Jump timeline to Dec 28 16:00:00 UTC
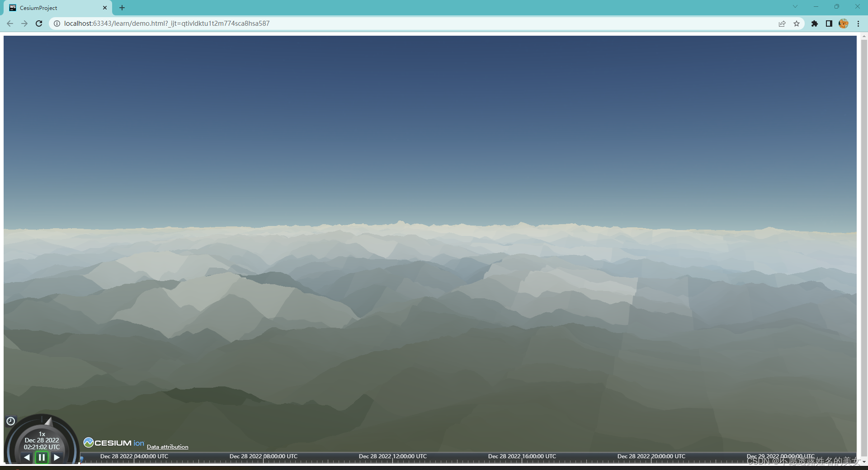The height and width of the screenshot is (470, 868). pos(522,457)
